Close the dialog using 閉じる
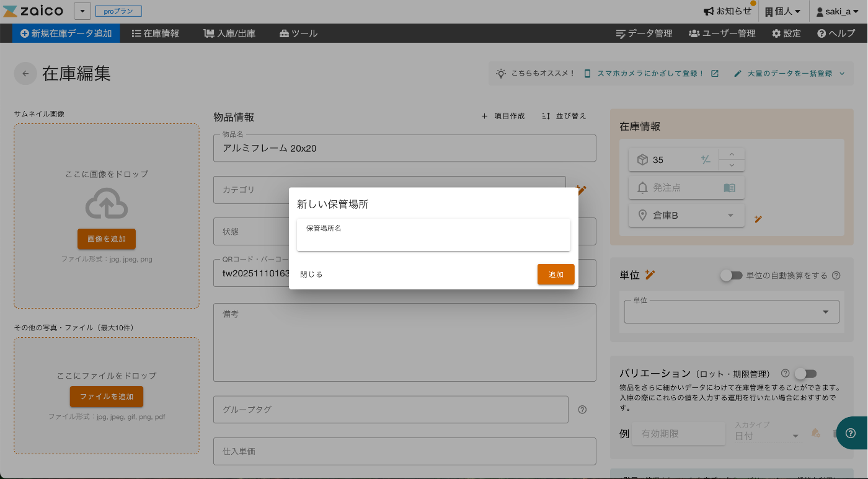The image size is (868, 479). (311, 274)
